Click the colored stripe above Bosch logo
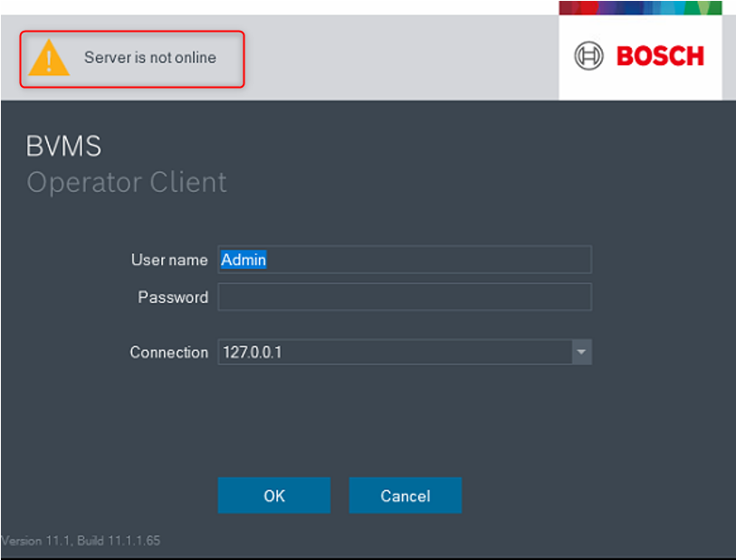736x560 pixels. tap(640, 8)
